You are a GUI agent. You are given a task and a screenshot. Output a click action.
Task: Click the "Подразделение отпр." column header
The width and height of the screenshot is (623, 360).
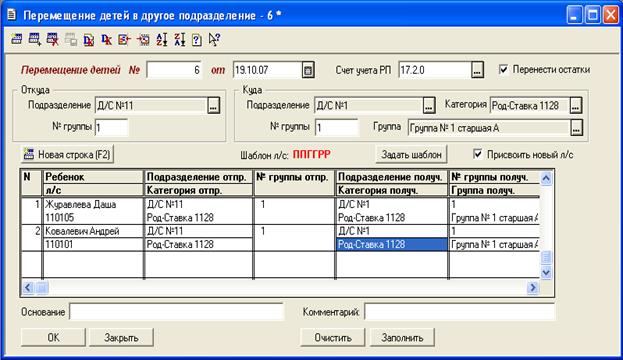[198, 177]
